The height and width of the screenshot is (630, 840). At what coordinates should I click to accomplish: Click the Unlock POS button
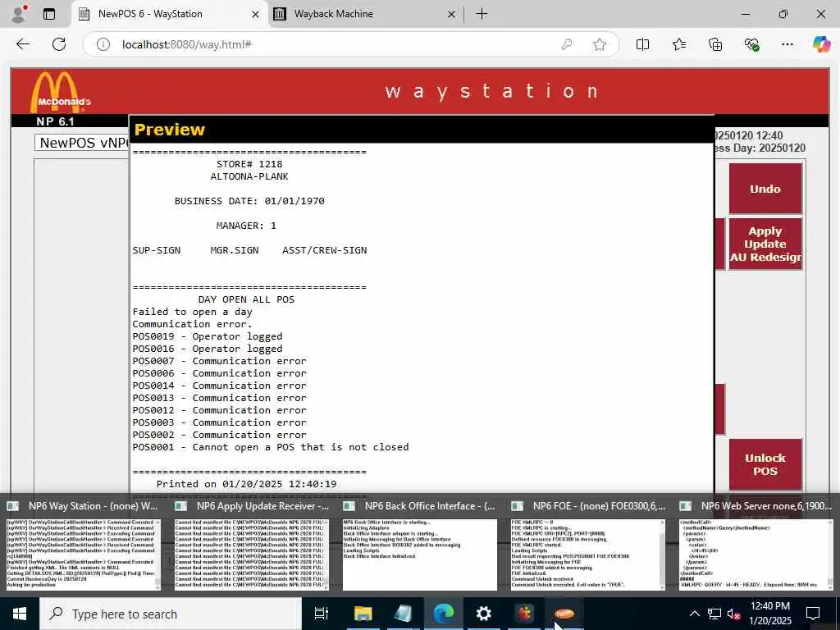[765, 464]
